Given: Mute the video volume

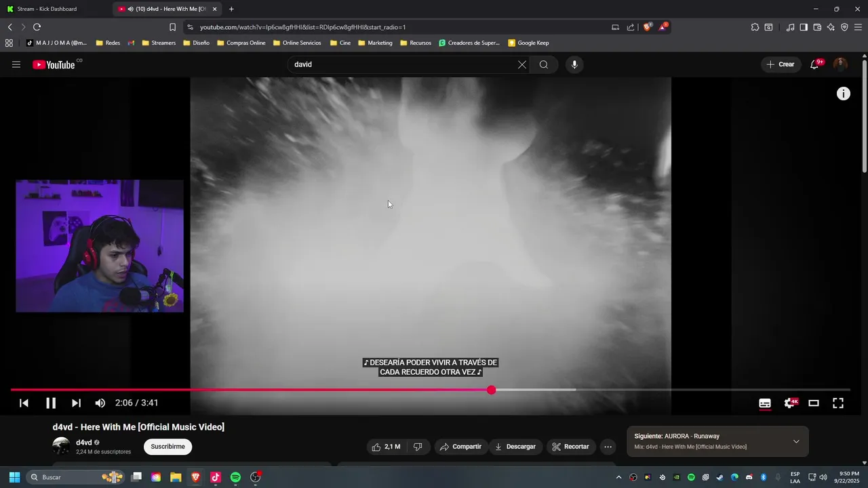Looking at the screenshot, I should [100, 403].
